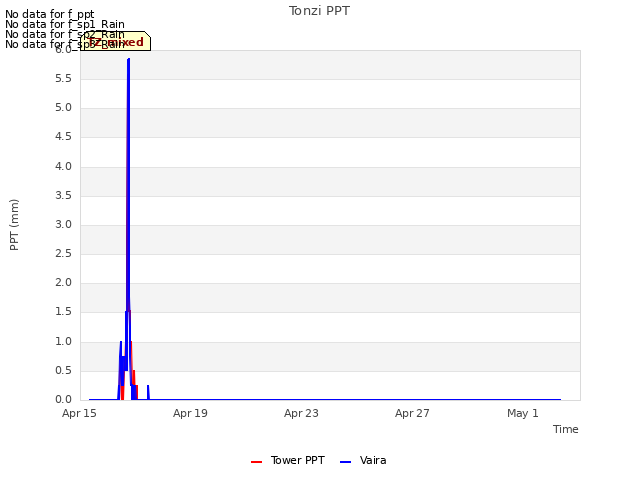The image size is (640, 480).
Task: Click the Apr 23 x-axis tick label
Action: pos(301,413)
